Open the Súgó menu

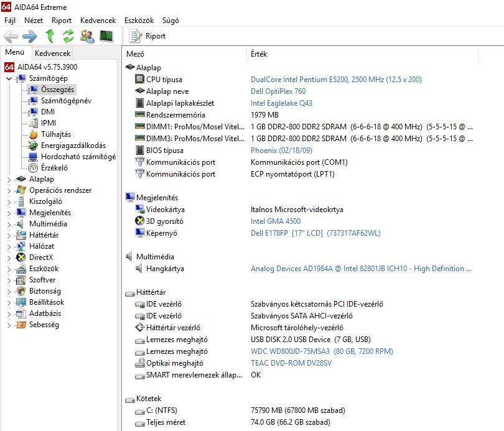(170, 21)
